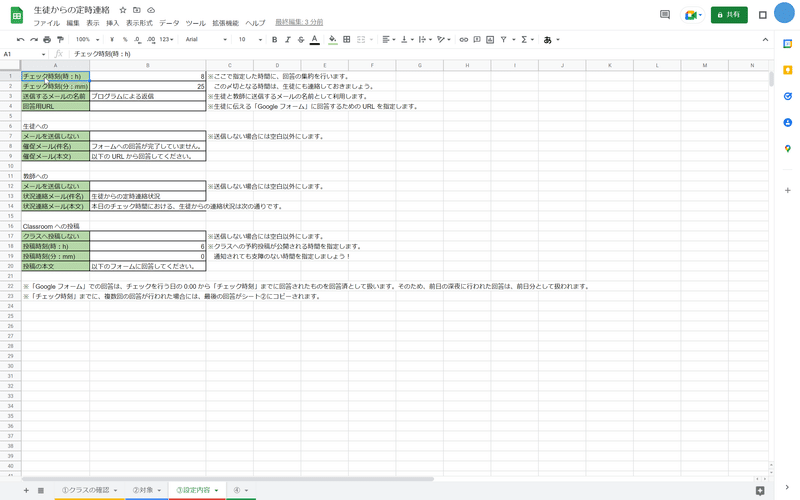Open input tools あ dropdown

(x=551, y=39)
